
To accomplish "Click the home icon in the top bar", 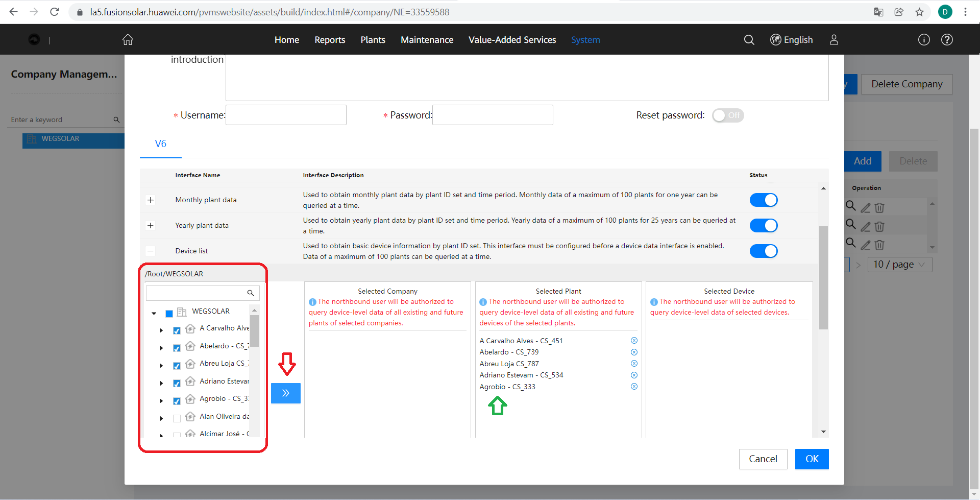I will (x=128, y=40).
